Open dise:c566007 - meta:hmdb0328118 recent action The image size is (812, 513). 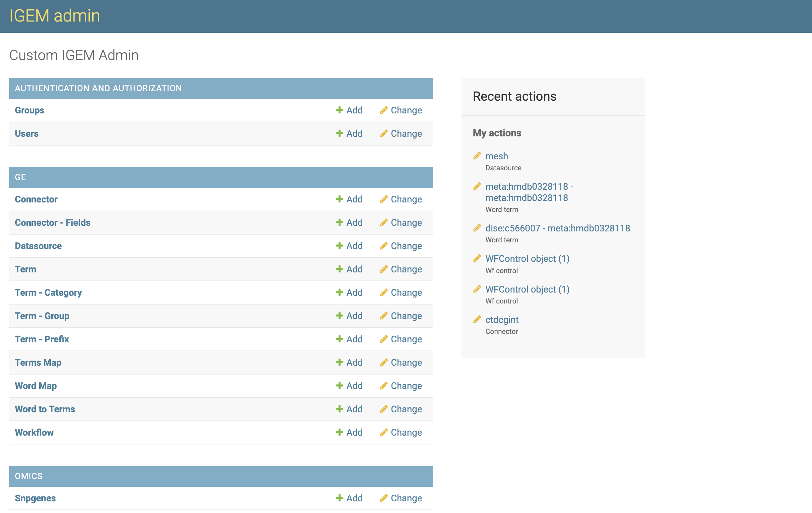click(x=558, y=228)
